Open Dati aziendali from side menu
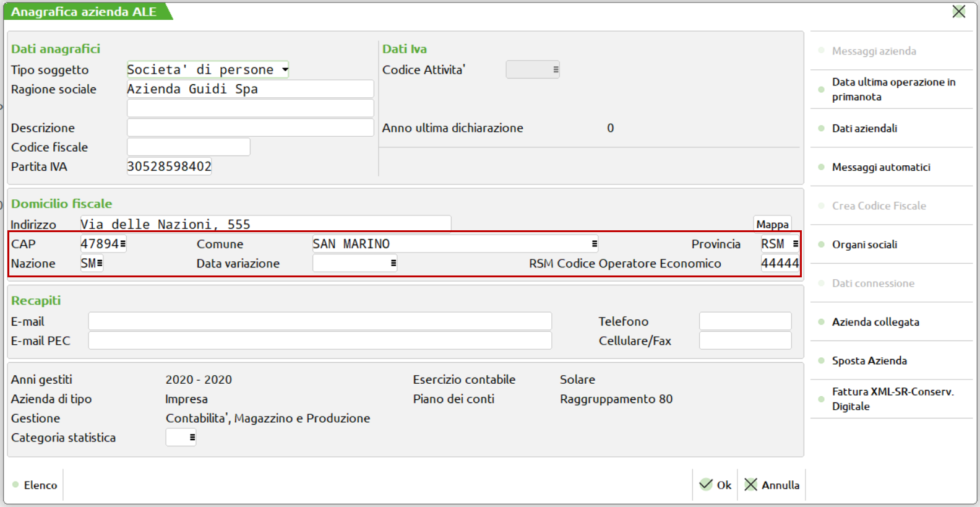This screenshot has height=507, width=980. point(864,128)
